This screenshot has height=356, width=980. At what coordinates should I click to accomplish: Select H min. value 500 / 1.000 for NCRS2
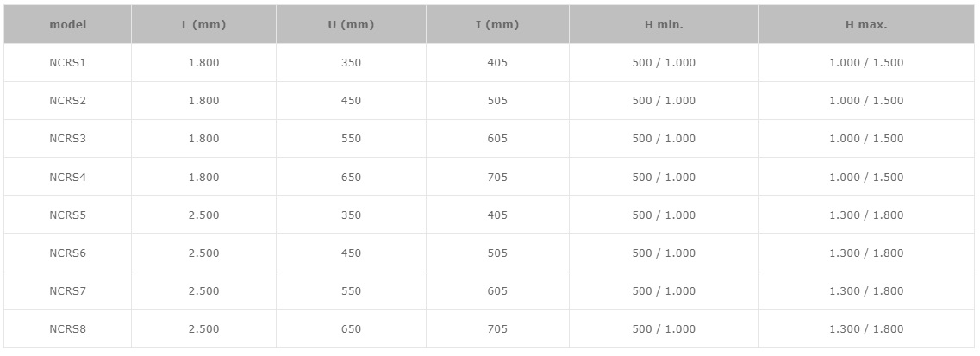664,101
